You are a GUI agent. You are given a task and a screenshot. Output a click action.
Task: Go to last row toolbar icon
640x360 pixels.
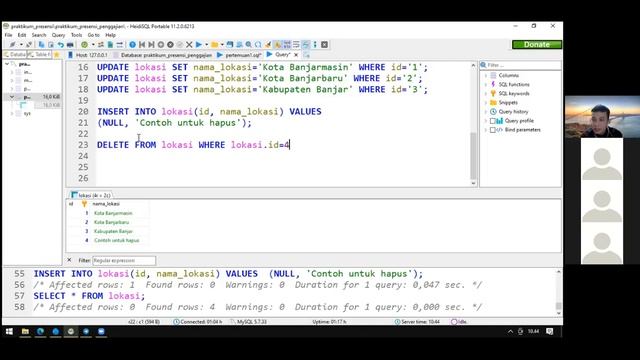click(151, 44)
